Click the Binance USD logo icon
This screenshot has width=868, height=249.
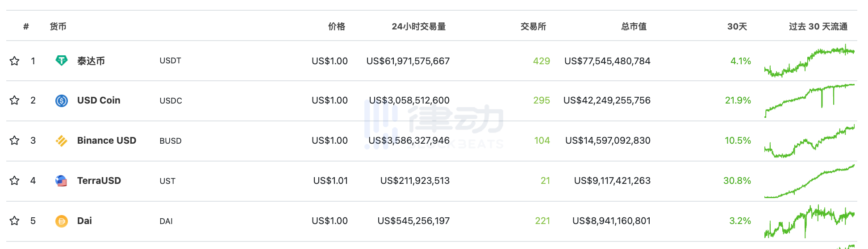point(61,141)
